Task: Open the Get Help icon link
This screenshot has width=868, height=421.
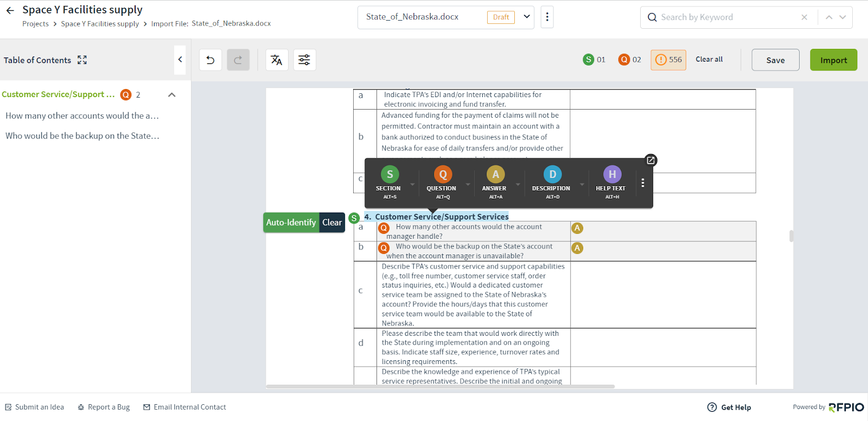Action: coord(712,407)
